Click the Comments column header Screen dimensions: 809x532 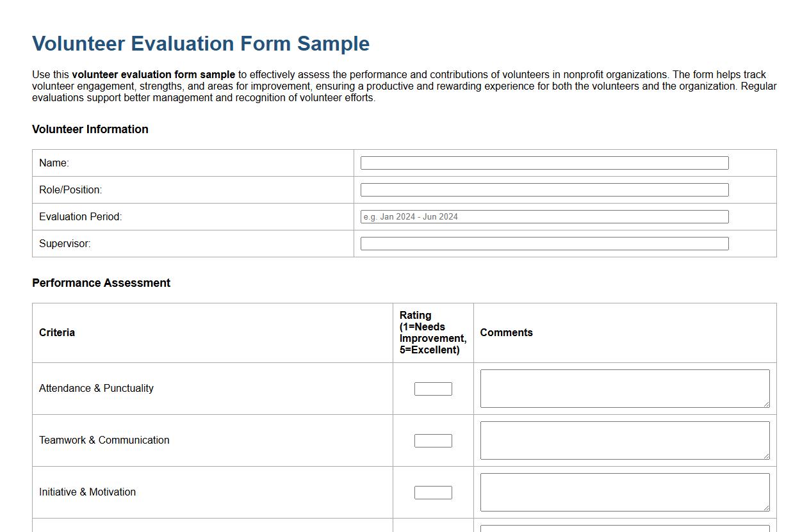click(x=507, y=332)
